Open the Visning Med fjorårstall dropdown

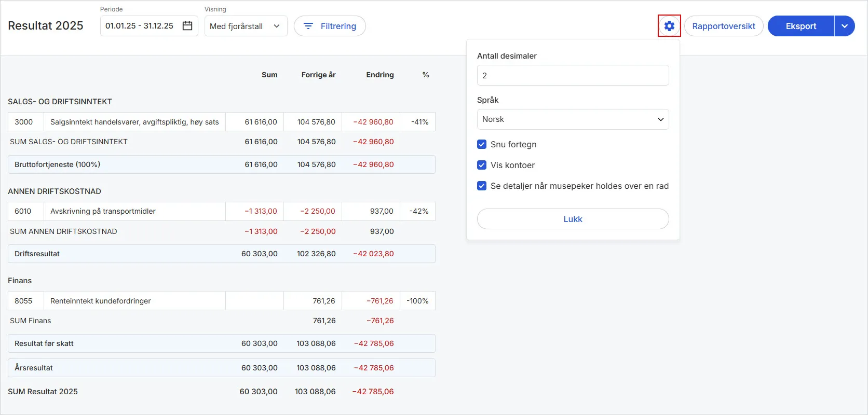(246, 26)
